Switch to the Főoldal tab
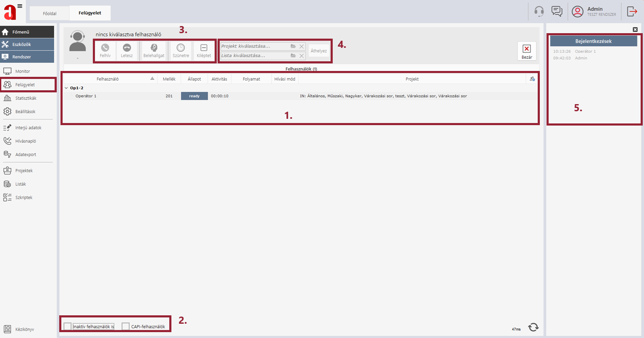The height and width of the screenshot is (338, 644). point(50,13)
